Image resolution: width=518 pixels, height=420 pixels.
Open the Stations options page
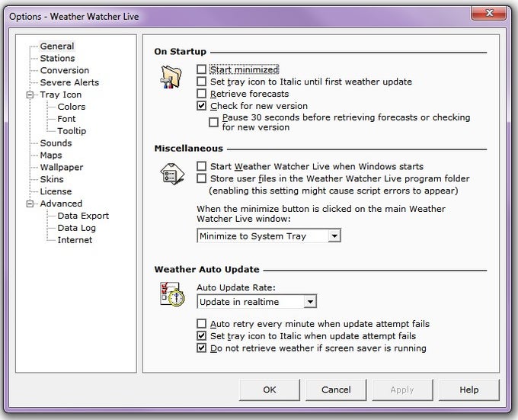click(57, 58)
